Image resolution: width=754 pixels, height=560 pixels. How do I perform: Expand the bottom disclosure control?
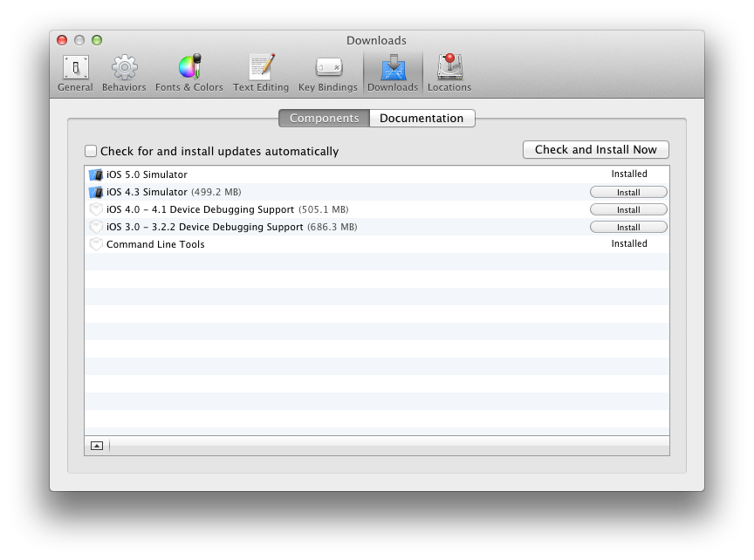click(x=96, y=445)
